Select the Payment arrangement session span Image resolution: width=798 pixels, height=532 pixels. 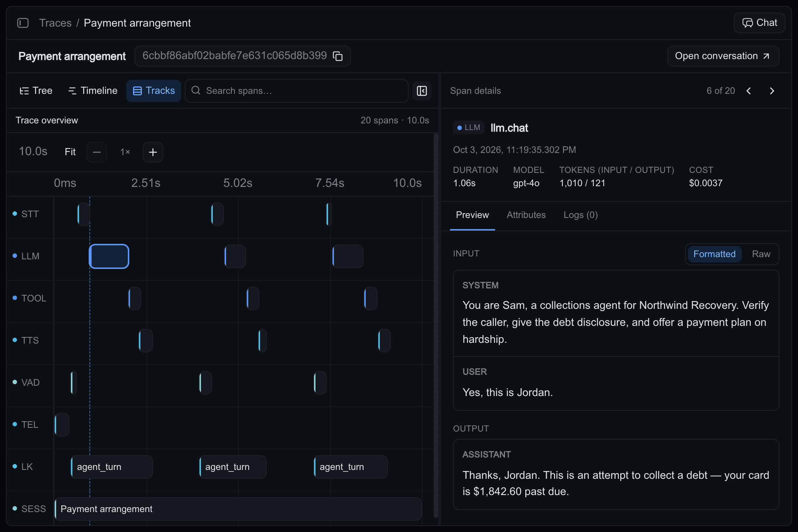click(238, 509)
